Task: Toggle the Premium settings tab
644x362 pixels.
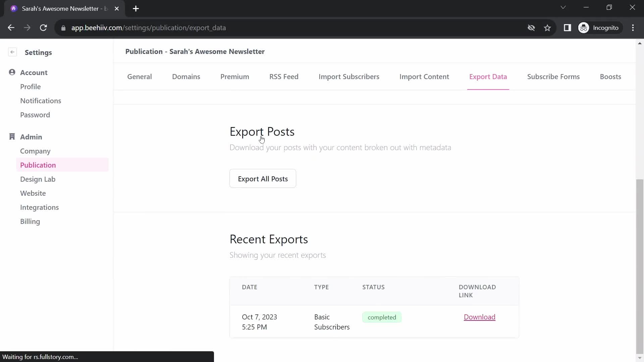Action: pyautogui.click(x=234, y=76)
